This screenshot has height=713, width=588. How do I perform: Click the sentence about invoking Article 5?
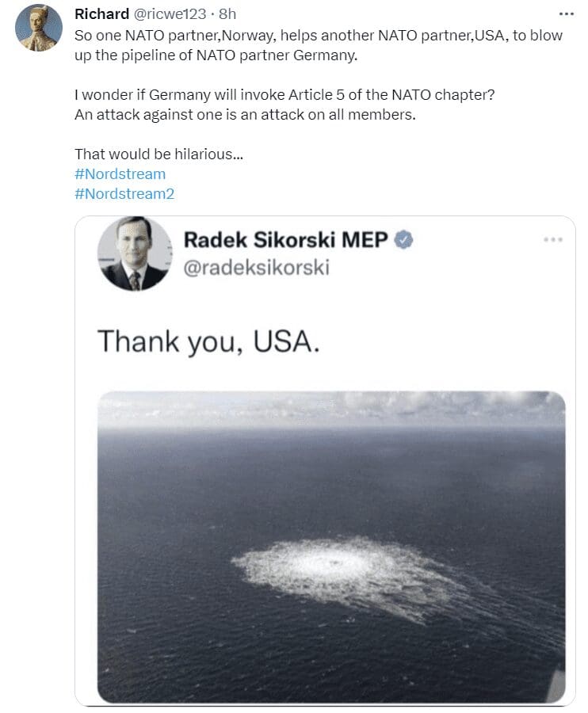point(284,94)
